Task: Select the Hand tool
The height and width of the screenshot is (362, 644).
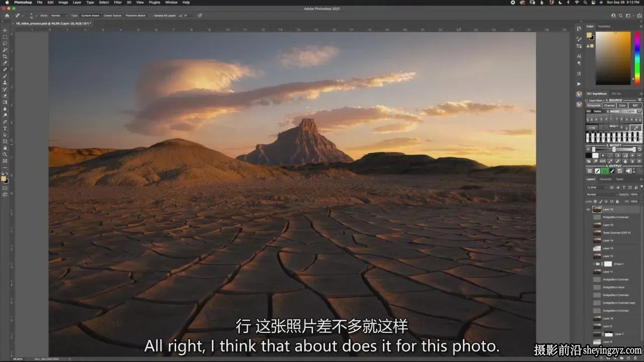Action: coord(5,148)
